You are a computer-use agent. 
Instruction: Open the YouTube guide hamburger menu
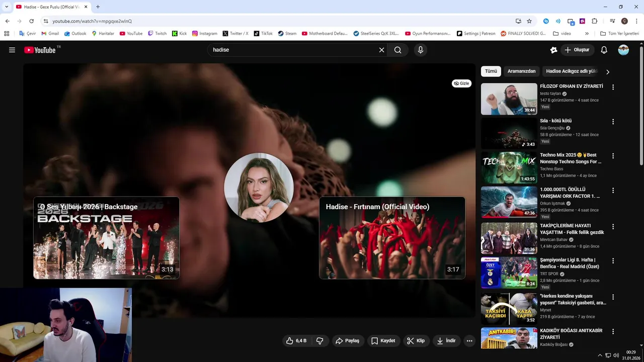click(12, 50)
